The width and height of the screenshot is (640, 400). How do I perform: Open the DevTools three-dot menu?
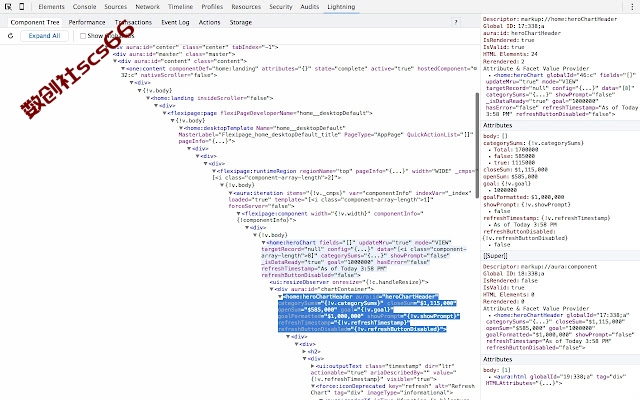(633, 7)
